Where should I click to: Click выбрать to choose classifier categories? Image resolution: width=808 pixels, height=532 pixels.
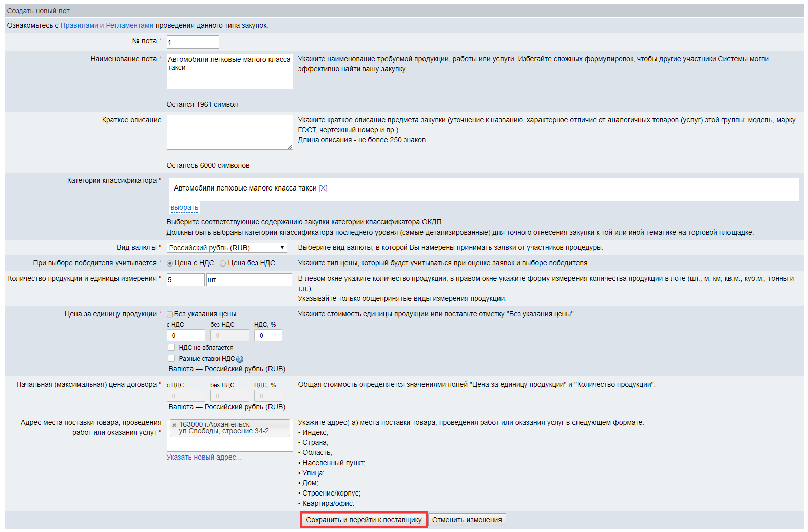184,207
